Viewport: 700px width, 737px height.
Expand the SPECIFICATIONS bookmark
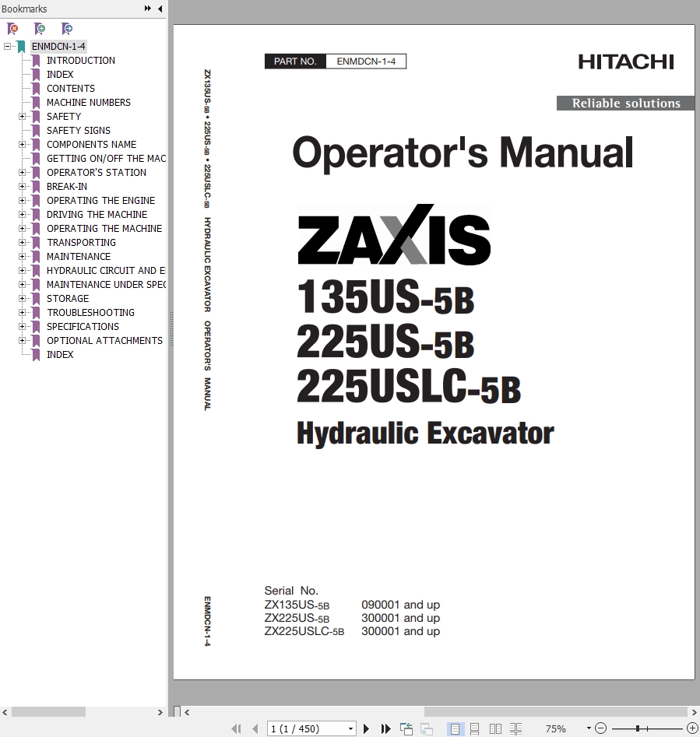(x=22, y=326)
